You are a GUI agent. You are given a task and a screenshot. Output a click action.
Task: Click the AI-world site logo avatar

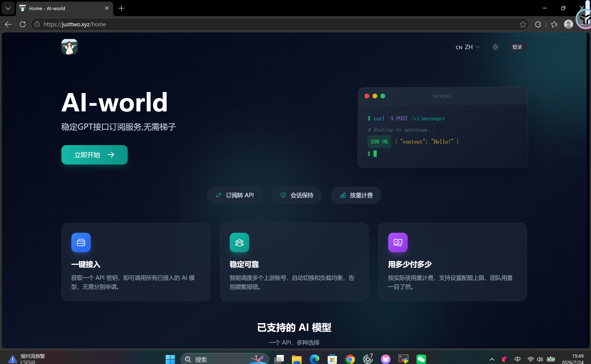(70, 47)
